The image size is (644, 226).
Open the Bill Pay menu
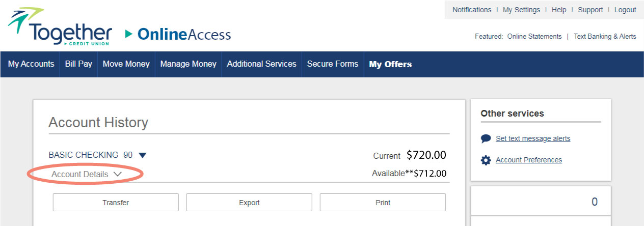pyautogui.click(x=78, y=64)
